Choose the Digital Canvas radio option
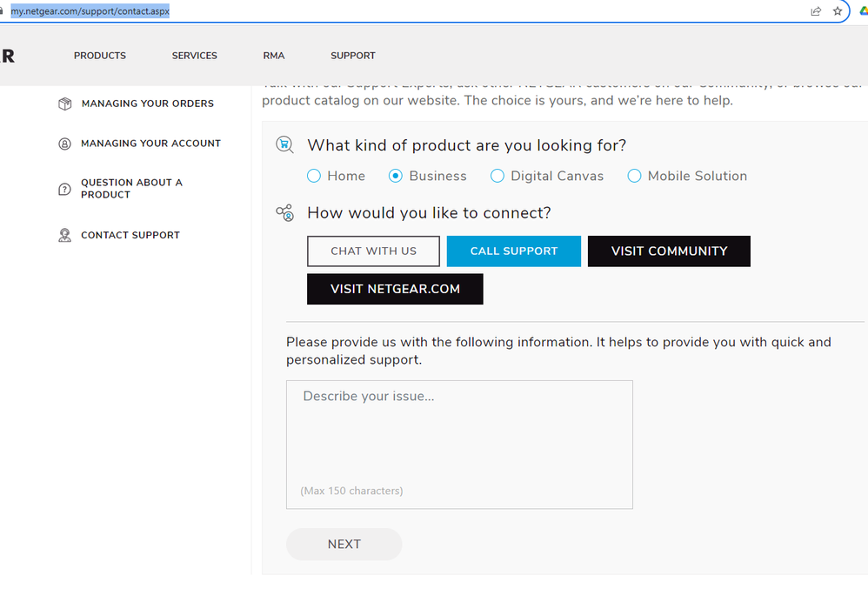 click(497, 176)
